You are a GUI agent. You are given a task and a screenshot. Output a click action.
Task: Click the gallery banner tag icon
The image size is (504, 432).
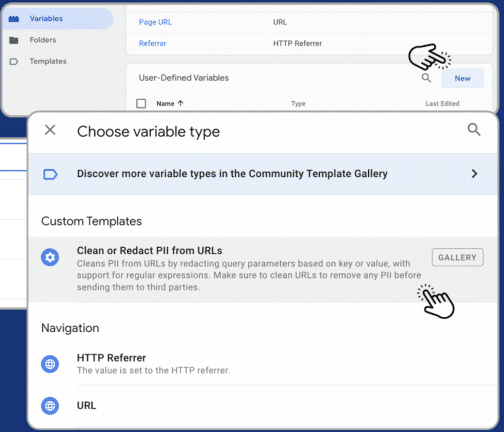point(50,174)
